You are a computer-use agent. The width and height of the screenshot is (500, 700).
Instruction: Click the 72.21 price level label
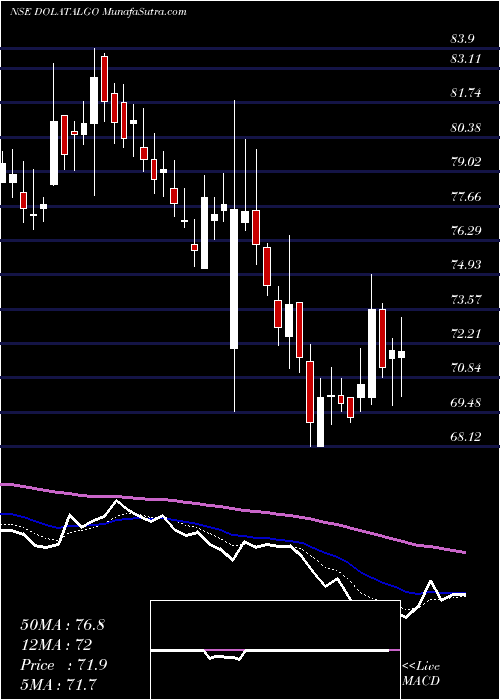(x=466, y=333)
